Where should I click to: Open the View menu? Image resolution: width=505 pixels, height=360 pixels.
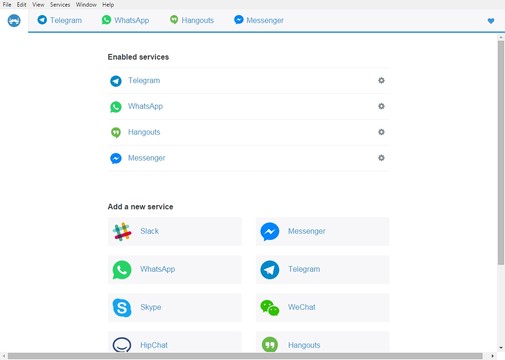(x=38, y=5)
